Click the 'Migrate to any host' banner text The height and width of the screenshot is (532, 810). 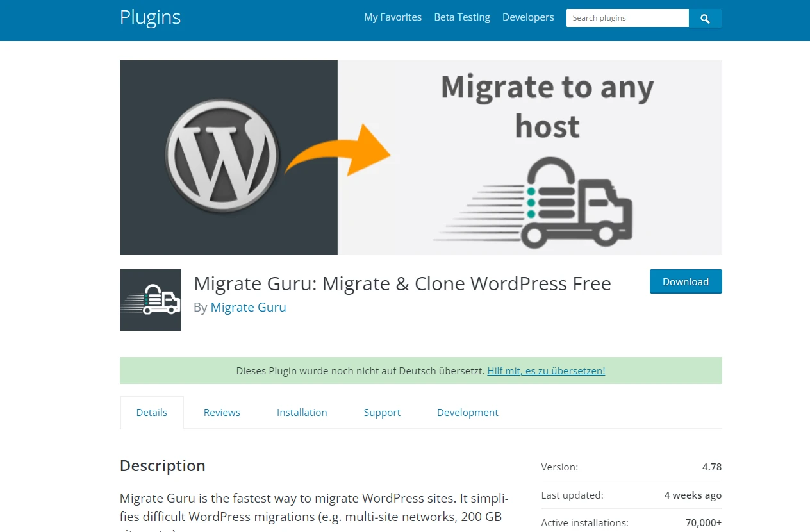click(547, 106)
